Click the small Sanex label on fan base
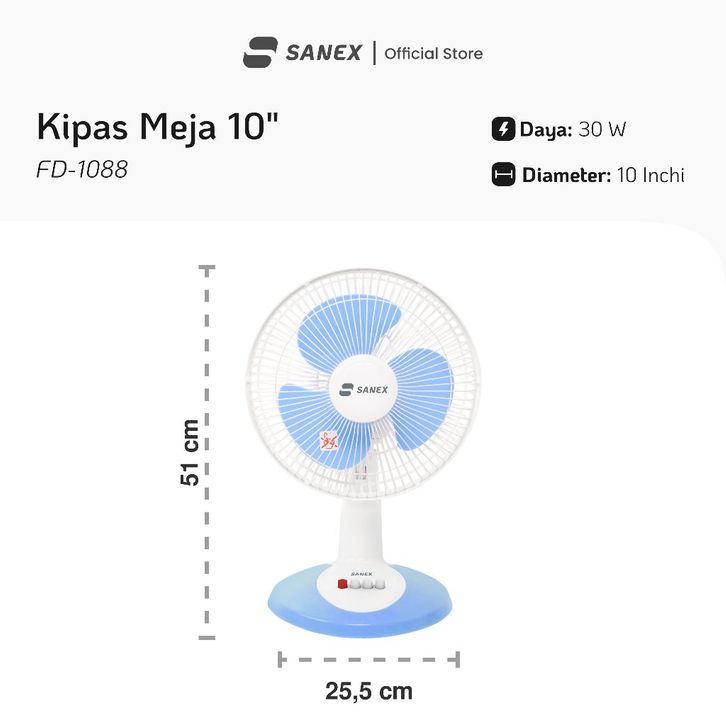Screen dimensions: 726x726 (x=361, y=574)
